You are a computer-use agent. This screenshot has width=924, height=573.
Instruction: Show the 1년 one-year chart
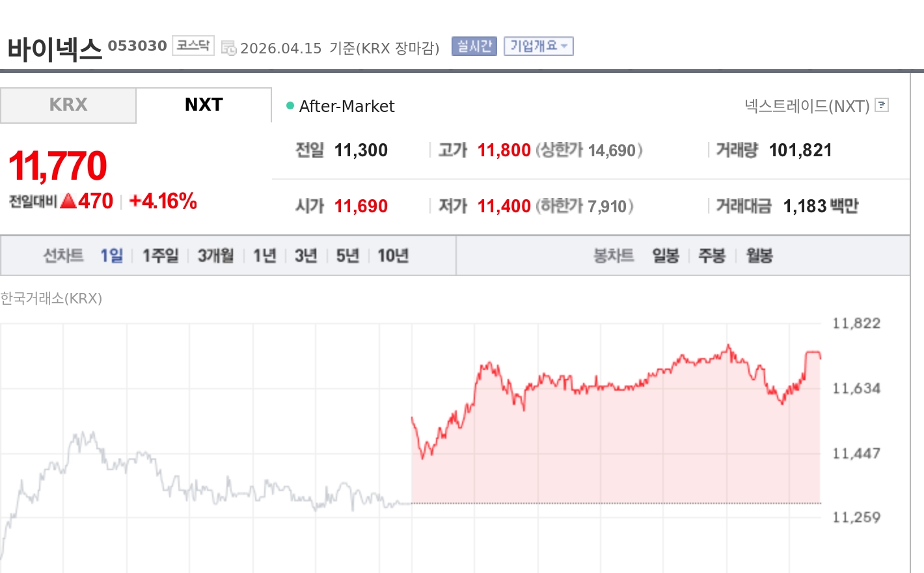(264, 255)
